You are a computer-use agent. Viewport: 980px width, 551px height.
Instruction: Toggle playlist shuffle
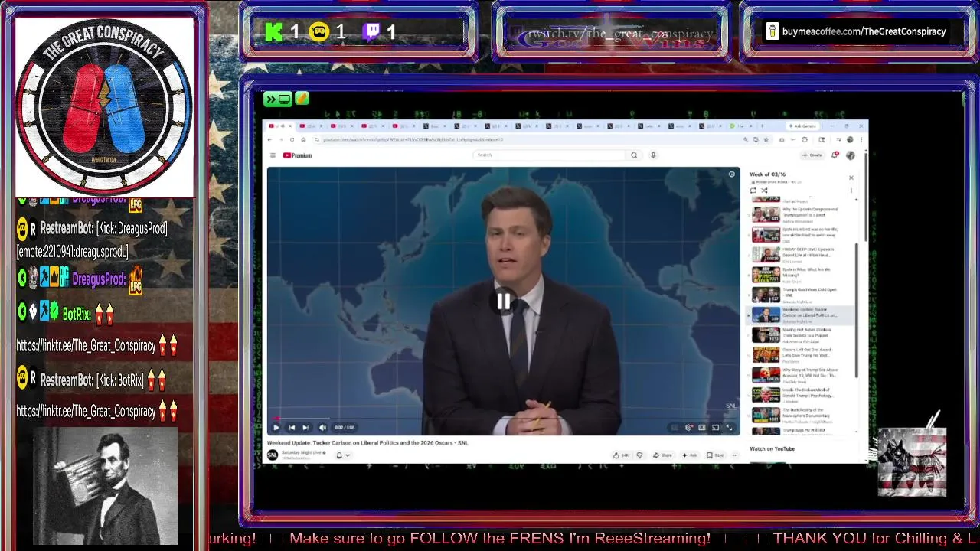pos(764,191)
